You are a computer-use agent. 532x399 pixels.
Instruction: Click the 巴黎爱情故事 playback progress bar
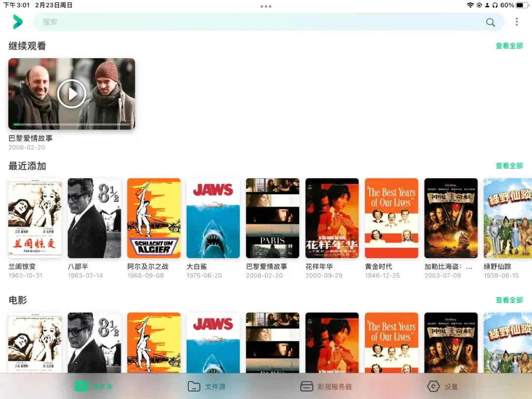coord(71,125)
